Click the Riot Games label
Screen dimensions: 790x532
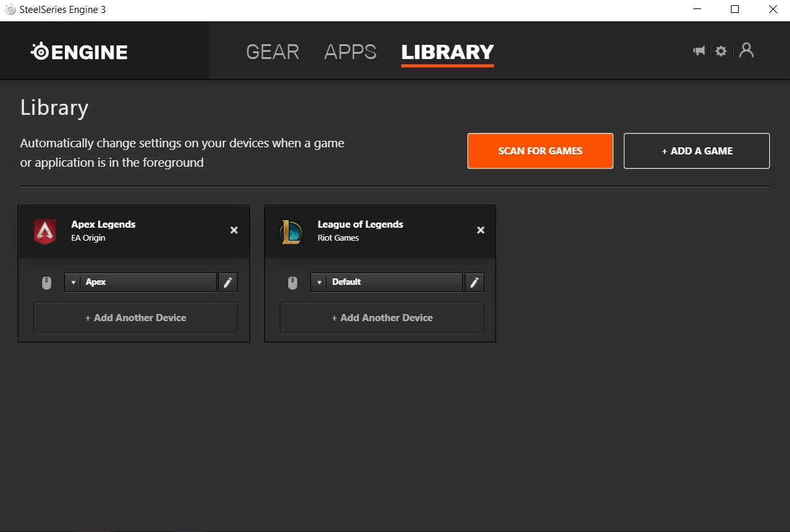click(338, 238)
